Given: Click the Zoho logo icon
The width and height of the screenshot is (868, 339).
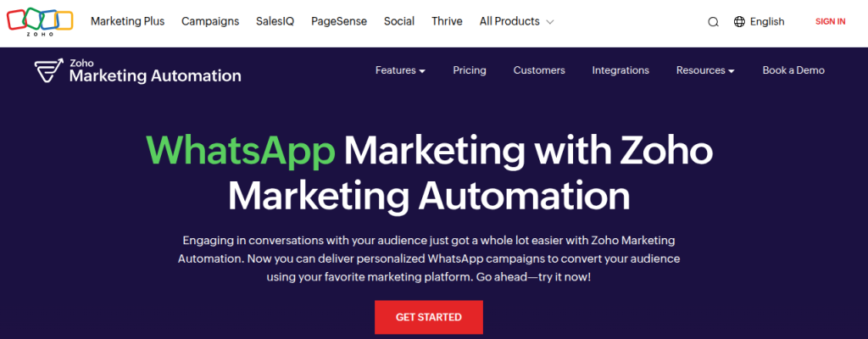Looking at the screenshot, I should [x=40, y=22].
